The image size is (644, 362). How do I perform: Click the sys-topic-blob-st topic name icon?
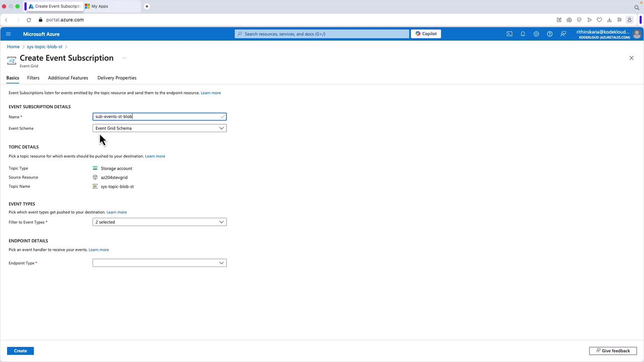[95, 187]
